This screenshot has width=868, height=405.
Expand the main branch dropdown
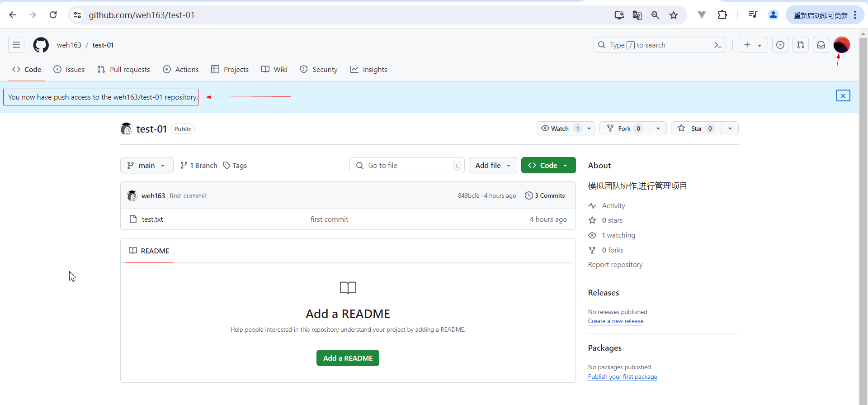[x=146, y=166]
